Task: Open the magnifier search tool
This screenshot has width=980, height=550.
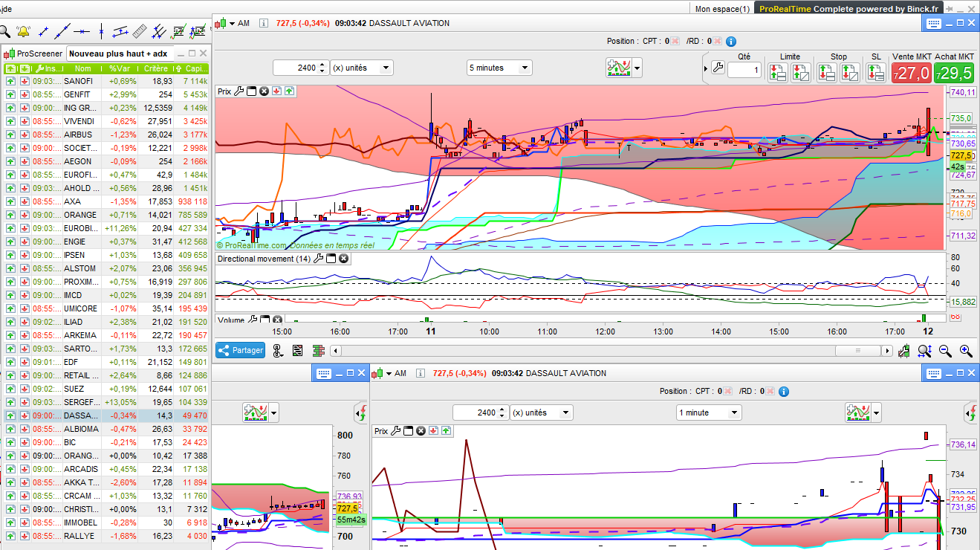Action: click(x=4, y=32)
